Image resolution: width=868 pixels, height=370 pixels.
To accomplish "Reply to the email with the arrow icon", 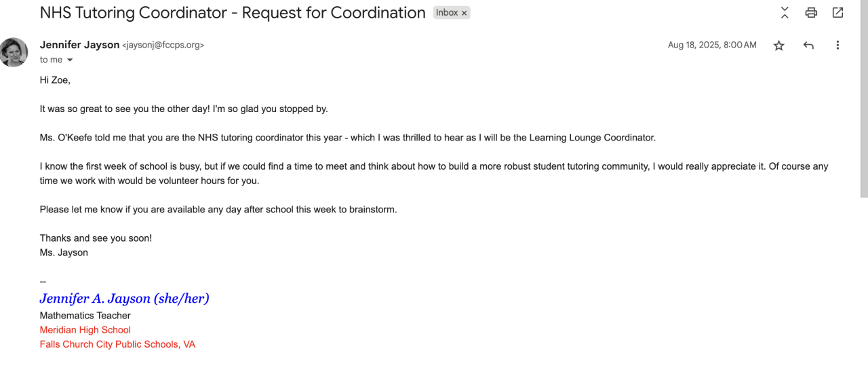I will click(x=808, y=45).
